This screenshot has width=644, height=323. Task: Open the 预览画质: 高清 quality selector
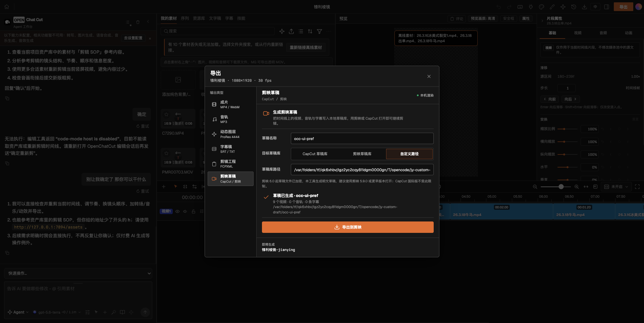[x=483, y=19]
